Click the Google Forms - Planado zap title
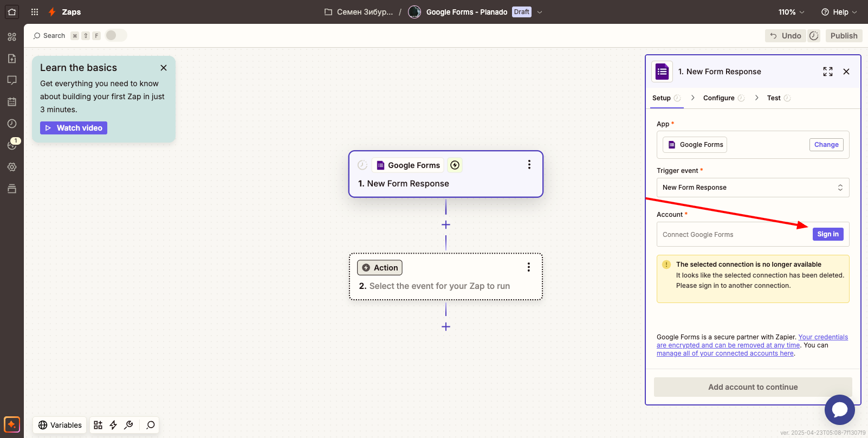 467,12
